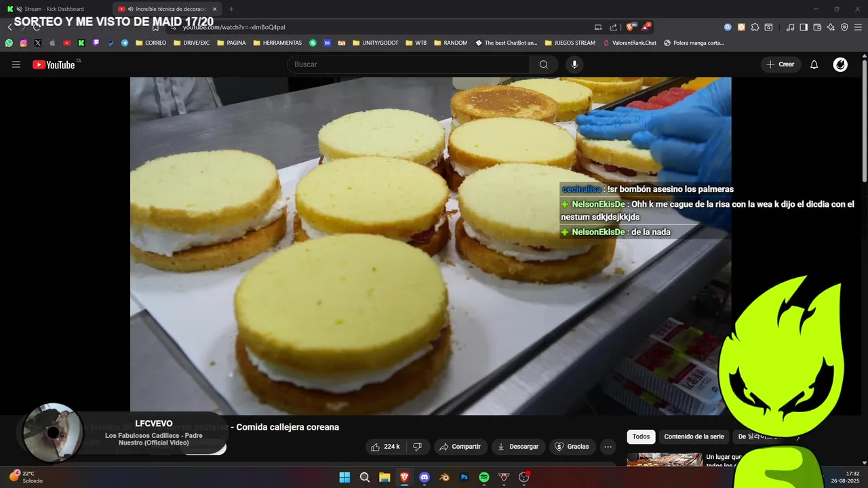Close the Increíble técnica YouTube tab
The image size is (868, 488).
(215, 9)
